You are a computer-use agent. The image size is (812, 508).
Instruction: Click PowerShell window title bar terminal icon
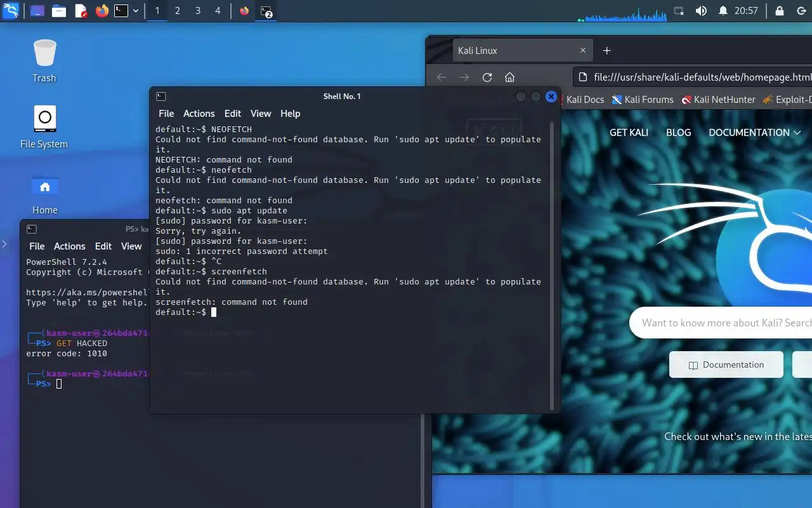click(x=32, y=229)
